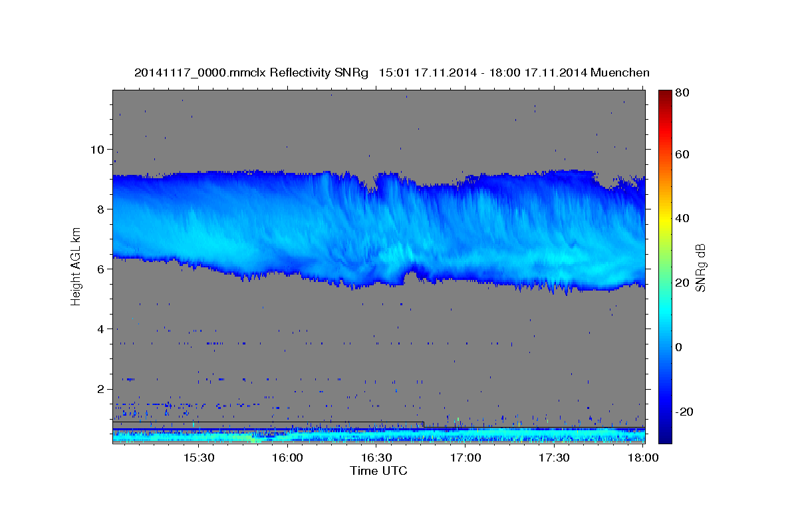Click the colorbar value 0
The width and height of the screenshot is (798, 532).
(679, 347)
